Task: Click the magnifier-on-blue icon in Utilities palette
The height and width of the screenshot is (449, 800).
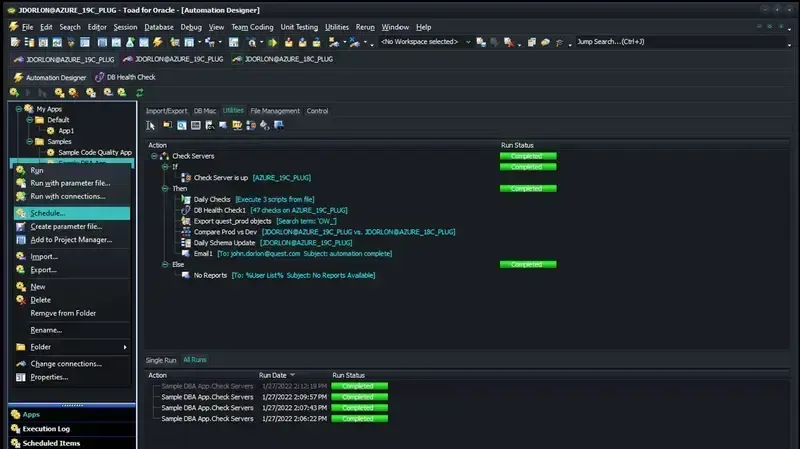Action: pos(182,126)
